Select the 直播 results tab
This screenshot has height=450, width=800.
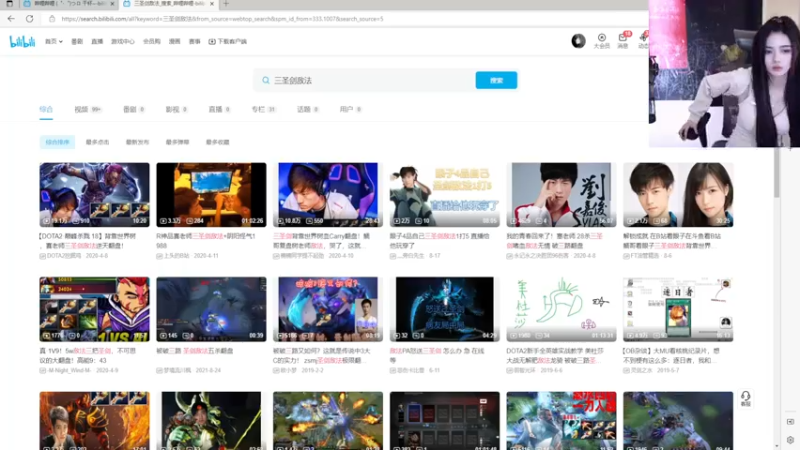point(219,109)
